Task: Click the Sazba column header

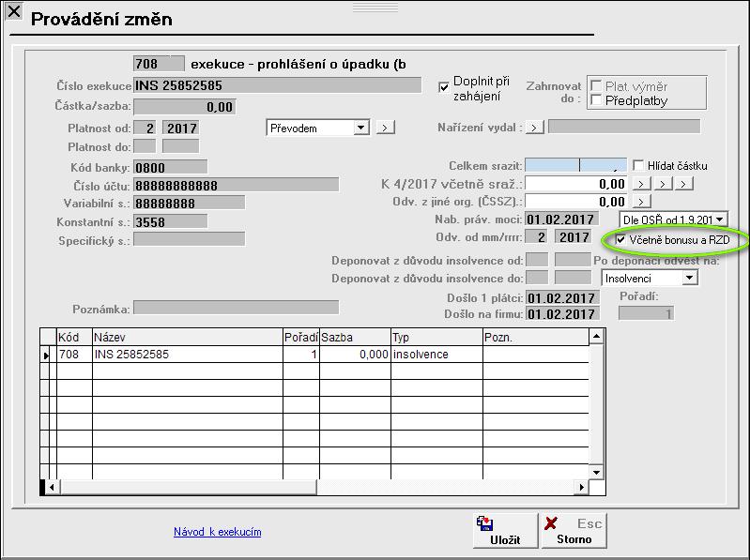Action: [355, 337]
